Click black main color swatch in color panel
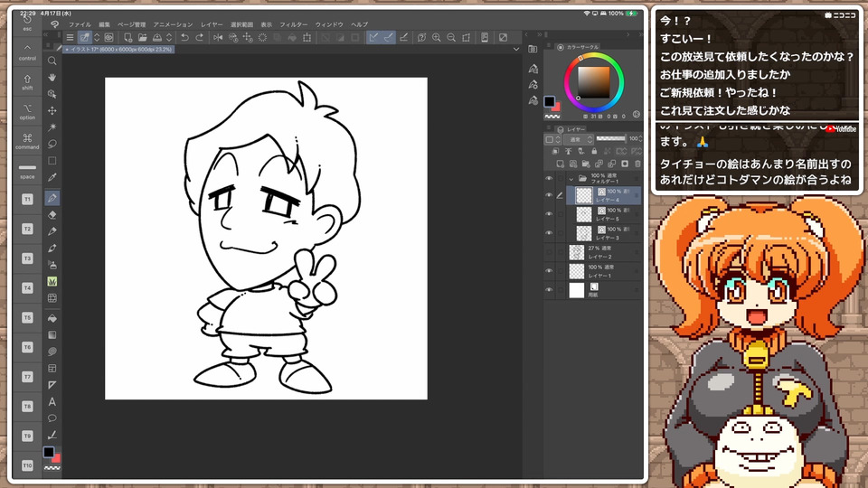The image size is (868, 488). (x=549, y=101)
